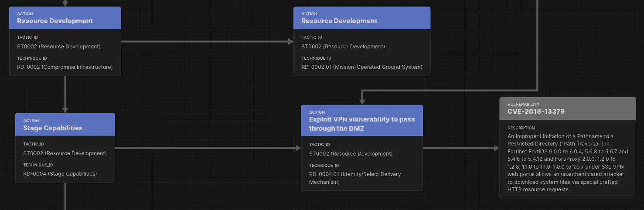Click TECHNIQUE_ID label in Stage Capabilities node
Viewport: 644px width, 210px height.
click(x=38, y=165)
